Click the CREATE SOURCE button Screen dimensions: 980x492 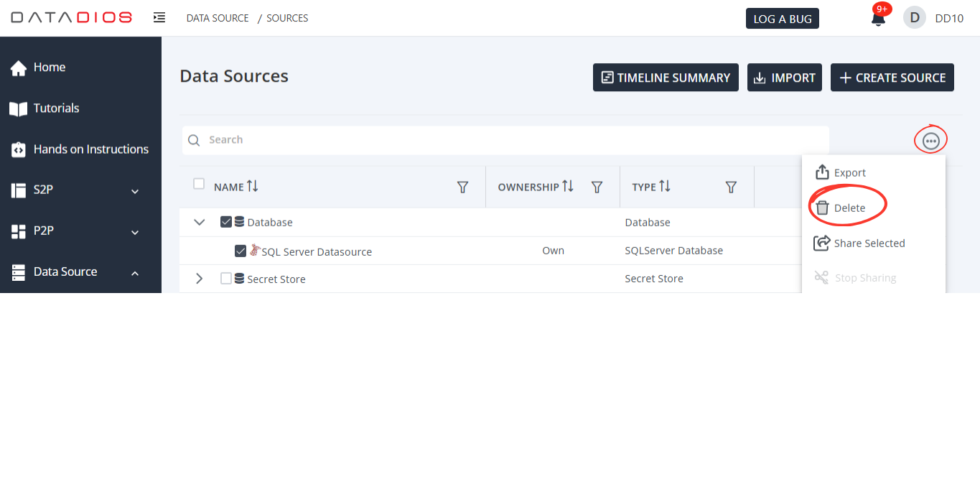point(892,78)
